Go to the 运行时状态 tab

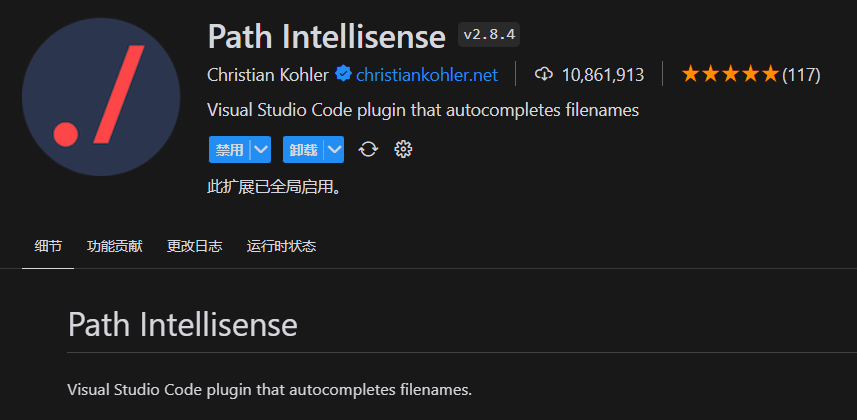281,247
